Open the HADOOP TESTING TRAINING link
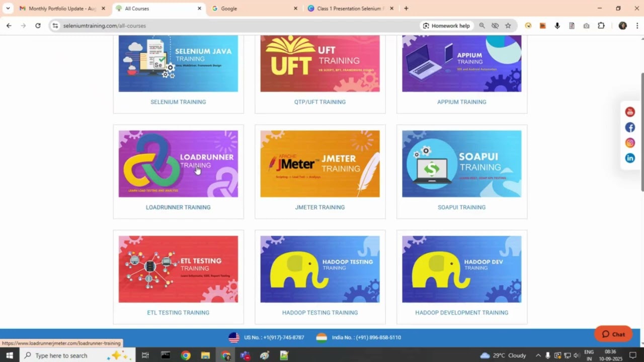644x362 pixels. click(320, 313)
